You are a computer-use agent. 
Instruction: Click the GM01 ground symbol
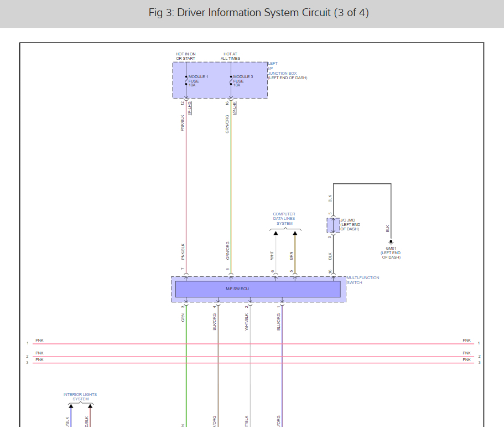point(391,242)
